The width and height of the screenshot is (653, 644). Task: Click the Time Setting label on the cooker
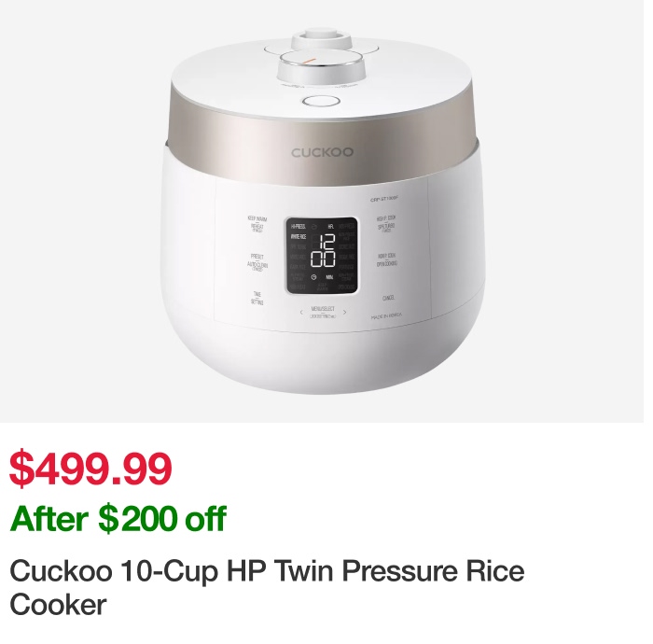click(x=257, y=299)
